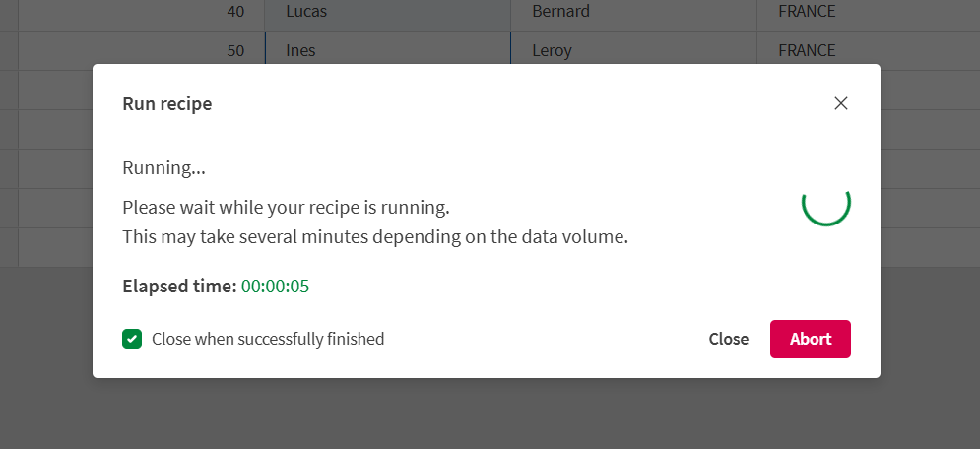
Task: Select the cell containing Bernard
Action: click(632, 12)
